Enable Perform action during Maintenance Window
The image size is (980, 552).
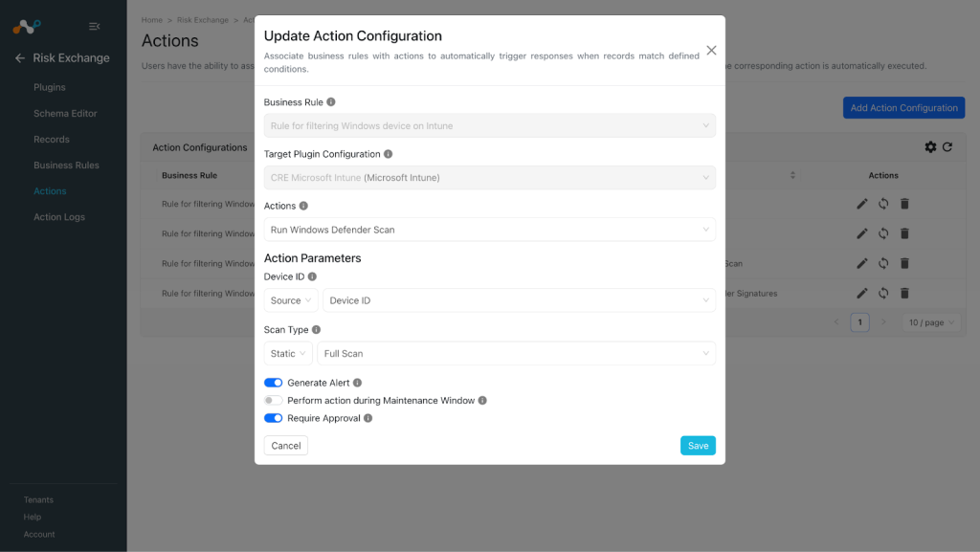pos(273,400)
